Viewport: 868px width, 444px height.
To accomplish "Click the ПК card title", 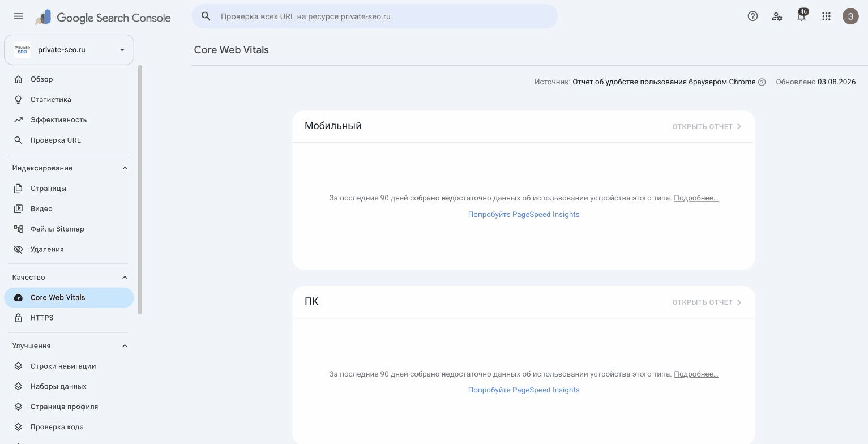I will click(x=311, y=301).
